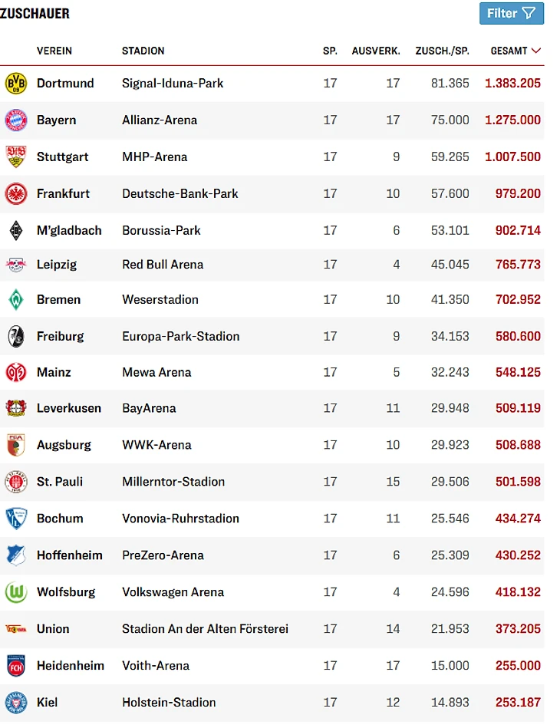Click the Sp. column header

coord(330,51)
